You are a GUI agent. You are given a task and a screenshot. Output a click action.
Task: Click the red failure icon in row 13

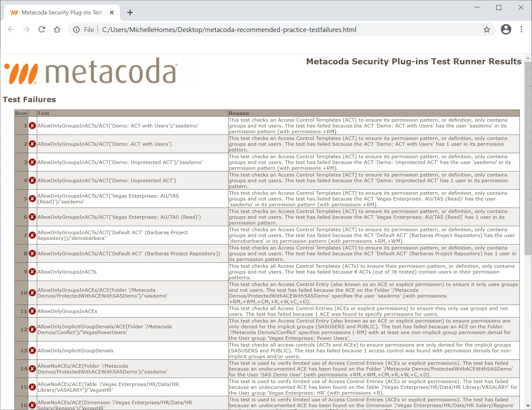(x=32, y=350)
